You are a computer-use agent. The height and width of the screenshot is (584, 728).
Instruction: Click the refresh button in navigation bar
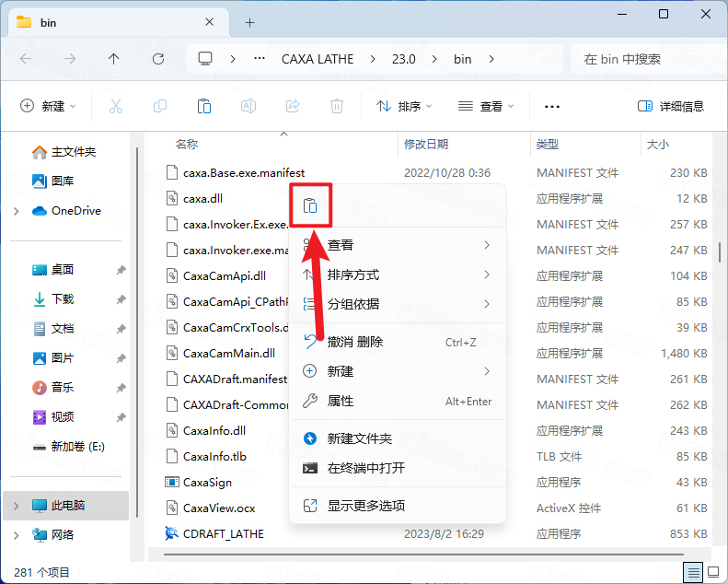pos(157,59)
